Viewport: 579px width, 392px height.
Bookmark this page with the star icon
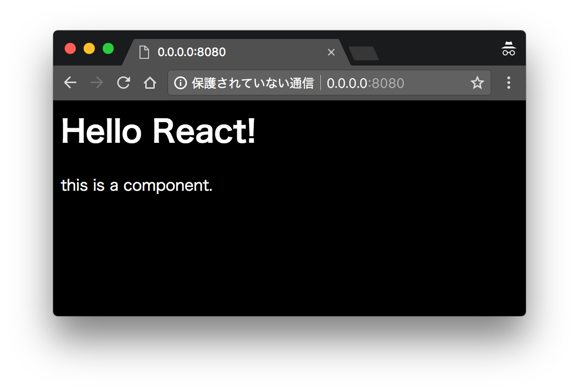477,83
